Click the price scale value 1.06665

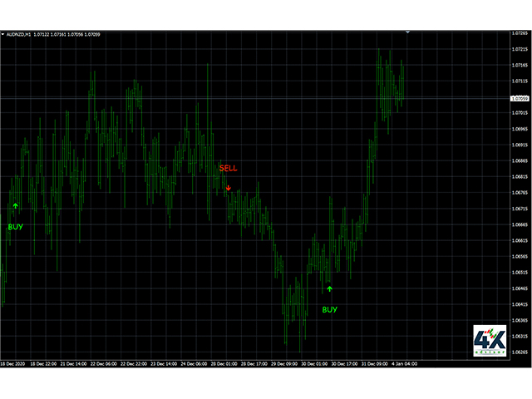point(520,224)
